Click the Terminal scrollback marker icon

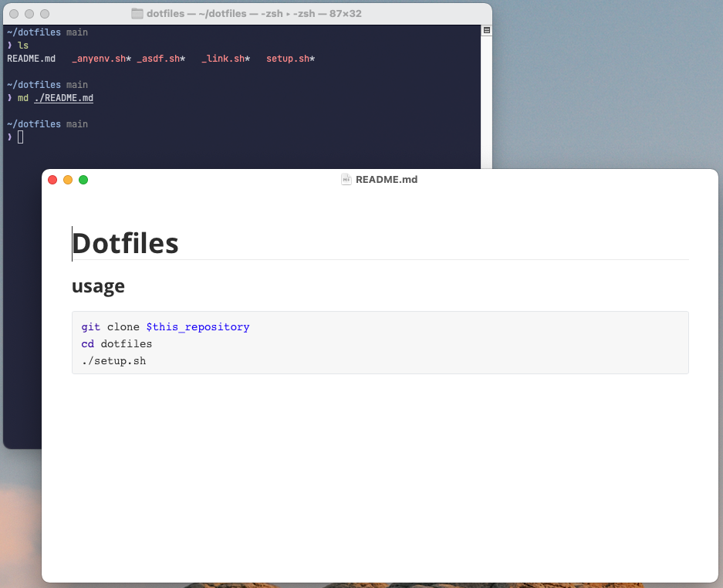pos(486,30)
